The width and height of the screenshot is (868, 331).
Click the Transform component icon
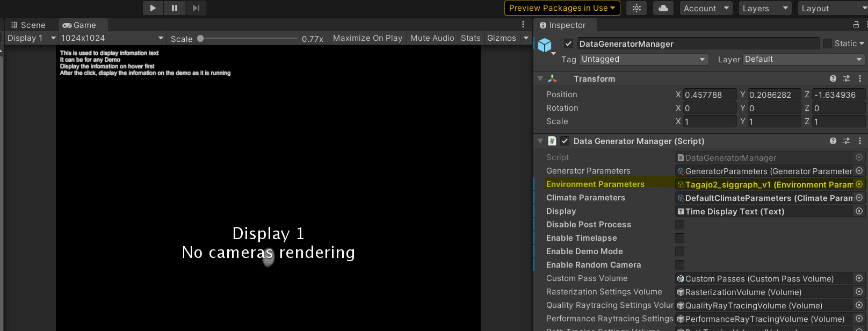pyautogui.click(x=552, y=78)
